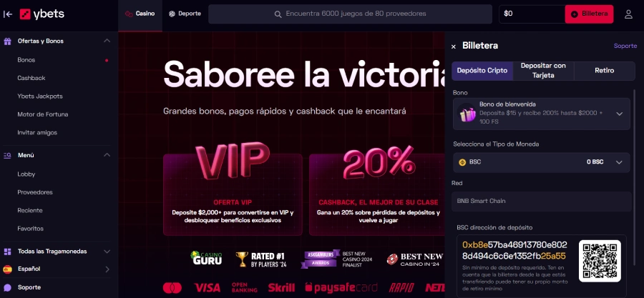The image size is (644, 298).
Task: Open the user profile icon
Action: pos(628,14)
